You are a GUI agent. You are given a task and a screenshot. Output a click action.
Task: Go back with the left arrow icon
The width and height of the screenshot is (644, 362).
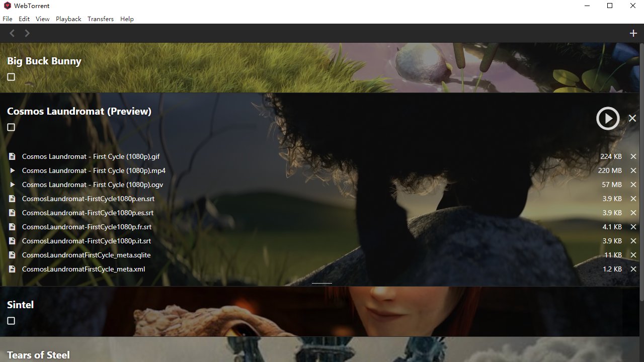(12, 33)
